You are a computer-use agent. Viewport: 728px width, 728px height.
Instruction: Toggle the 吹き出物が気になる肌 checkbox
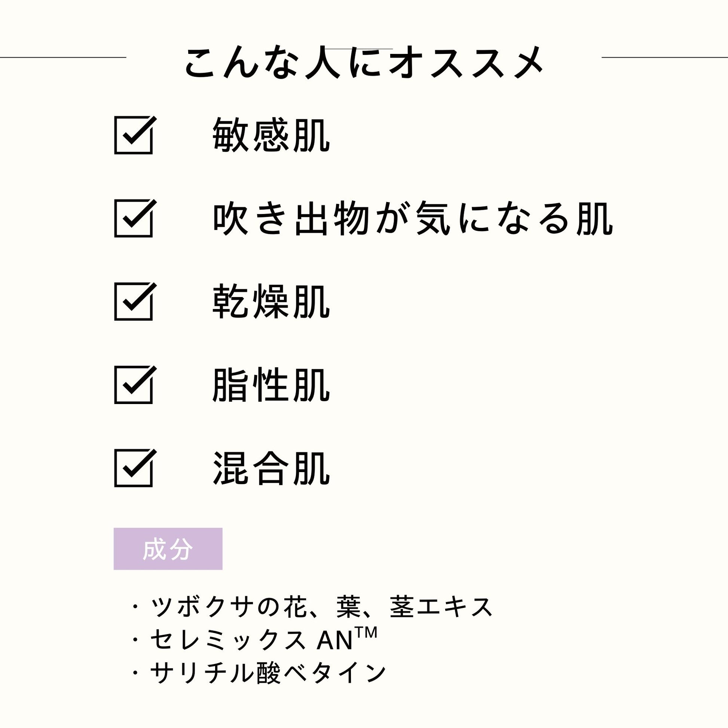134,218
